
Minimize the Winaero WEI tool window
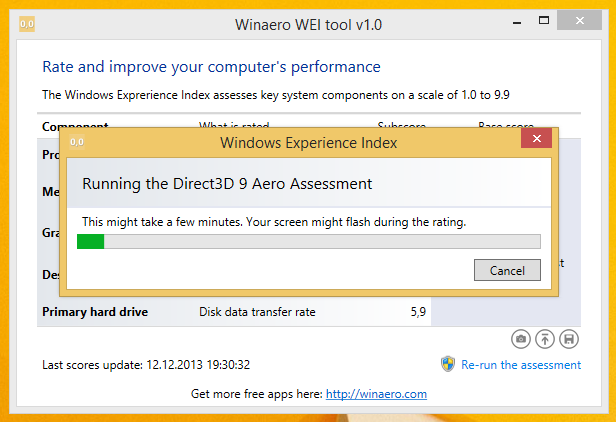517,23
